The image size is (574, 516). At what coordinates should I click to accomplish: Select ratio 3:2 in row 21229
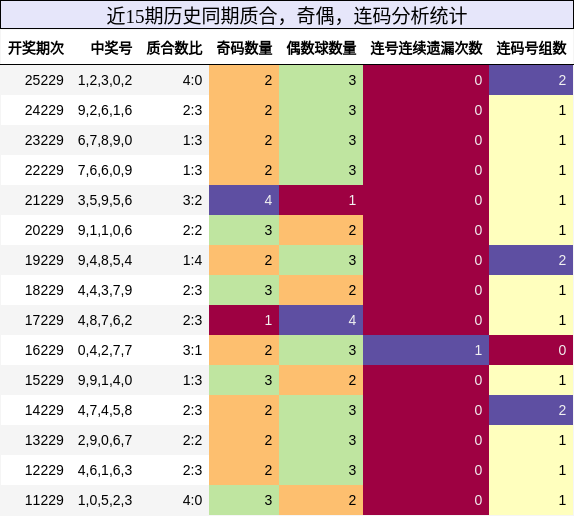(193, 200)
